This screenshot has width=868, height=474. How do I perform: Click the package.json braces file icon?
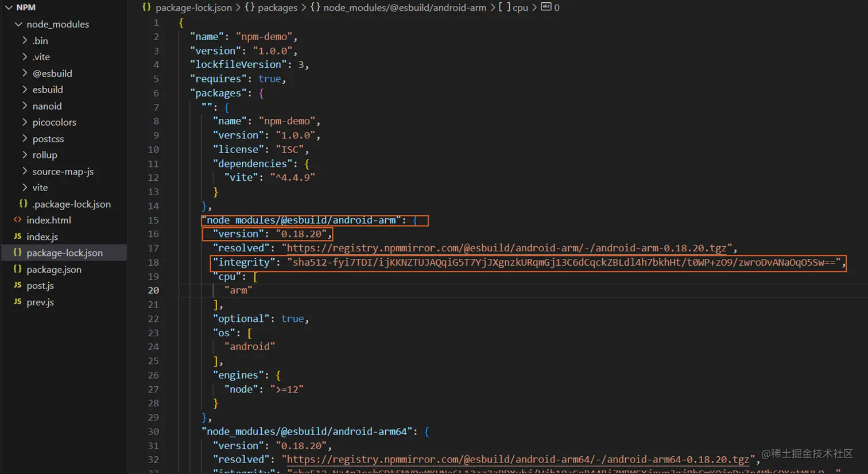18,269
